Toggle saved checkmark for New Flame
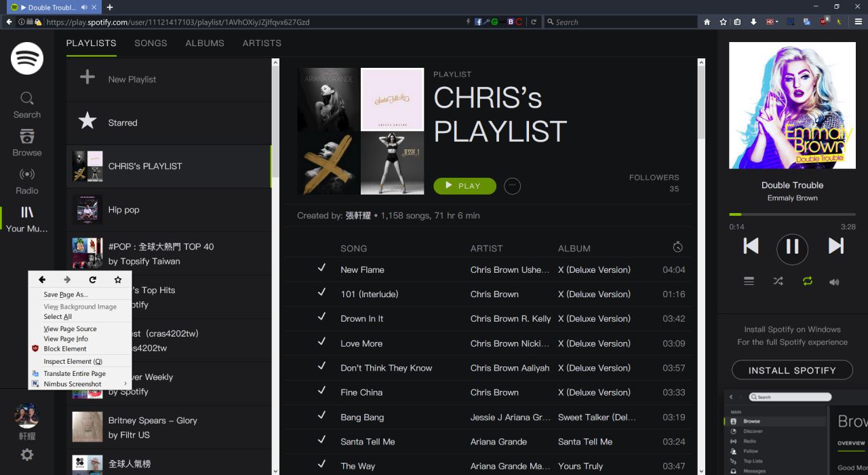 coord(322,268)
